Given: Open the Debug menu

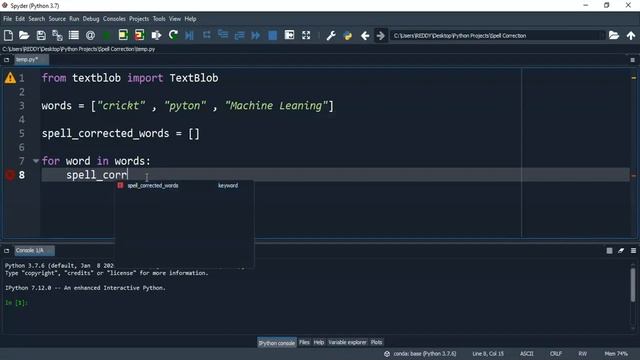Looking at the screenshot, I should pos(91,19).
